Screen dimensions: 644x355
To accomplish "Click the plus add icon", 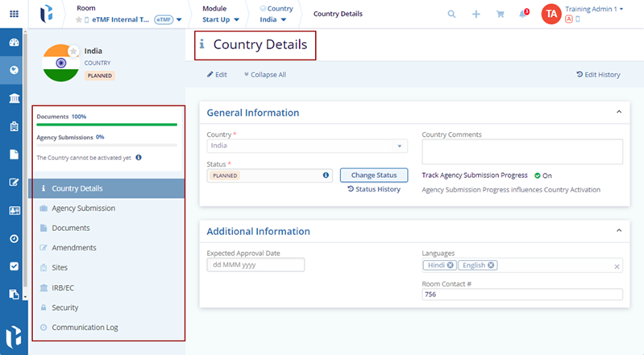I will (x=476, y=14).
